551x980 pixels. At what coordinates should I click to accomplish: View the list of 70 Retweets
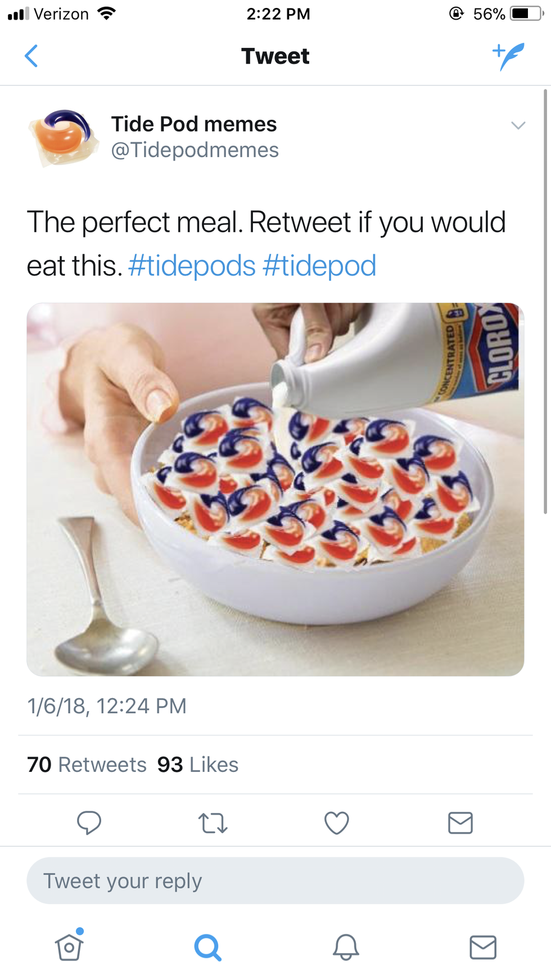87,765
